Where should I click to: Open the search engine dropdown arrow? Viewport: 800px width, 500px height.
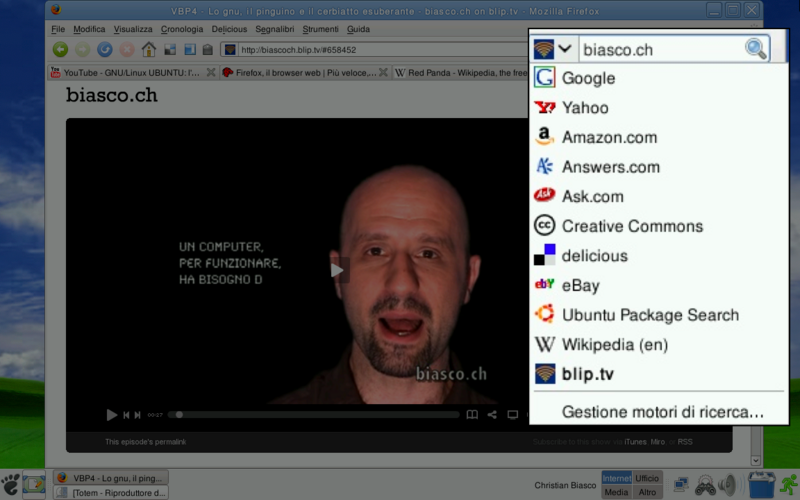[x=564, y=49]
